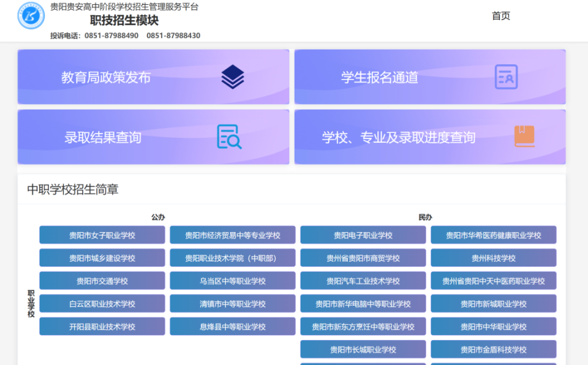Select 贵州科技学校
Viewport: 588px width, 365px height.
[494, 258]
